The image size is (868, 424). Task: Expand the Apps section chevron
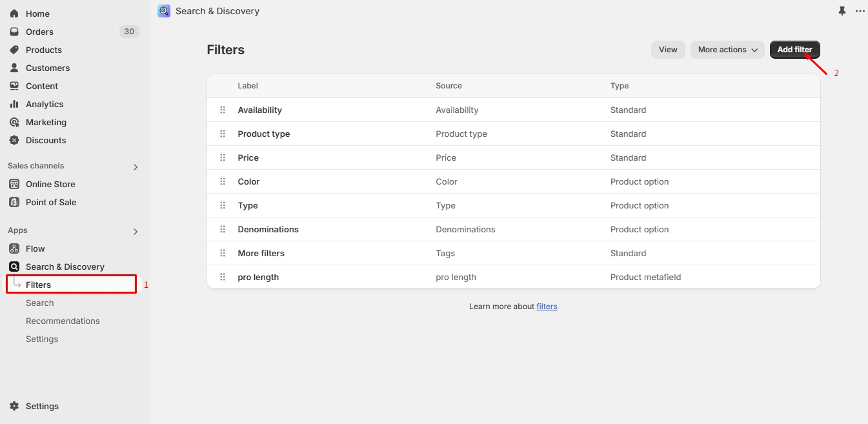pyautogui.click(x=136, y=232)
